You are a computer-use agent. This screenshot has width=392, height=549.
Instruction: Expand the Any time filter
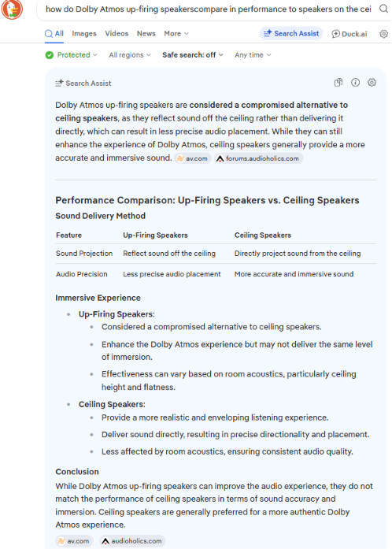[x=253, y=55]
